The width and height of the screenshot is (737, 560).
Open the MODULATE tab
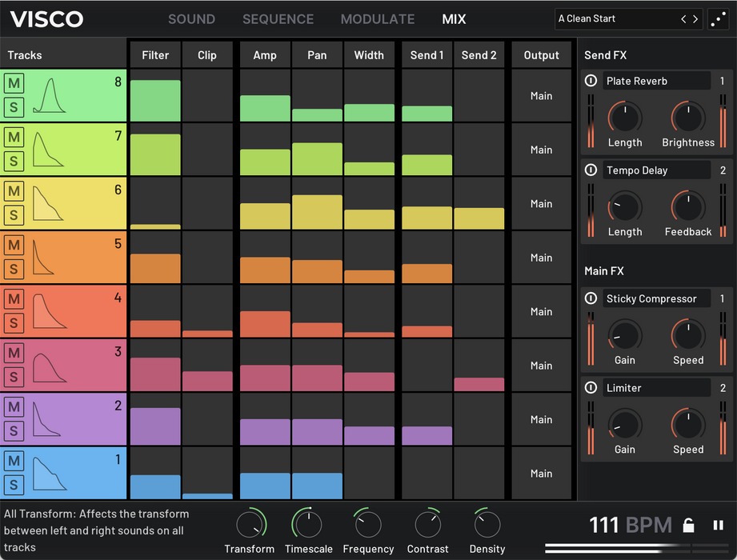[378, 18]
